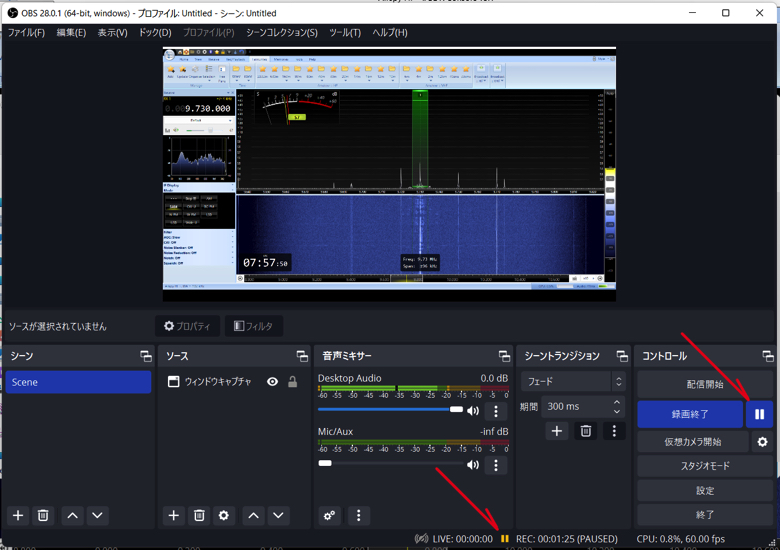
Task: Mute Mic/Aux speaker icon
Action: [473, 465]
